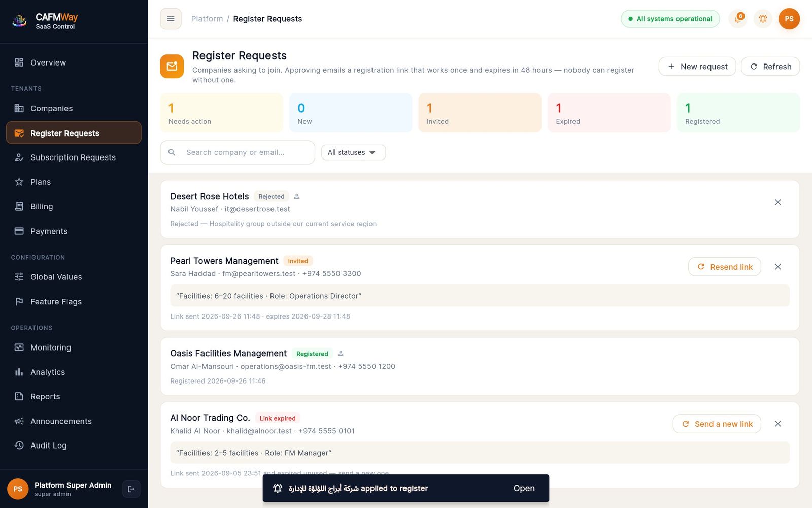Viewport: 812px width, 508px height.
Task: Click the Announcements megaphone icon
Action: coord(19,421)
